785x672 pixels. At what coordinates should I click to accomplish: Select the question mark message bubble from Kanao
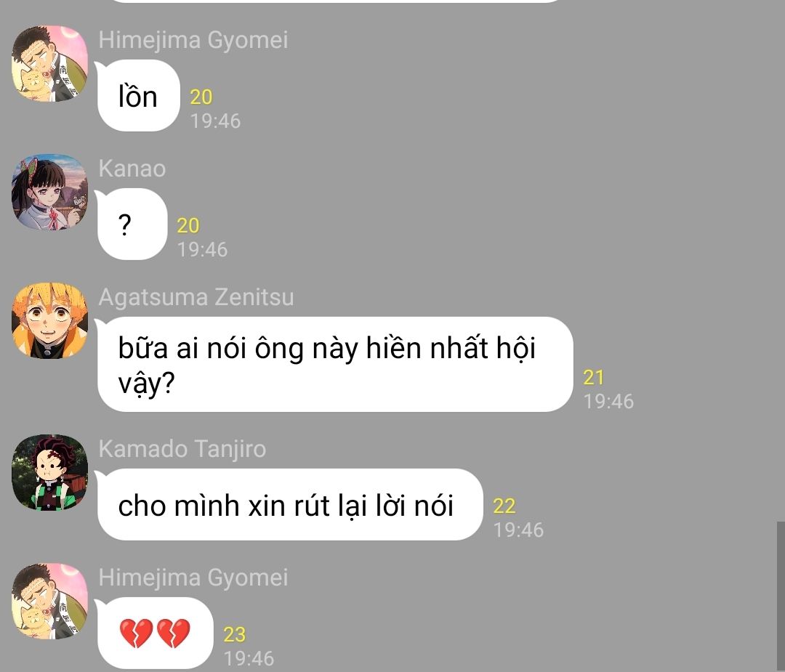pos(132,224)
